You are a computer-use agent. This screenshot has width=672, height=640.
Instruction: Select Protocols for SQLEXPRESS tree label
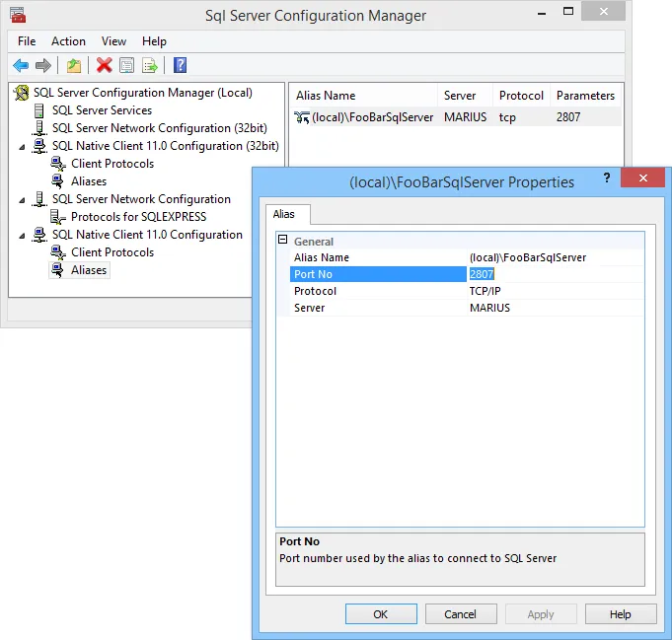coord(138,217)
